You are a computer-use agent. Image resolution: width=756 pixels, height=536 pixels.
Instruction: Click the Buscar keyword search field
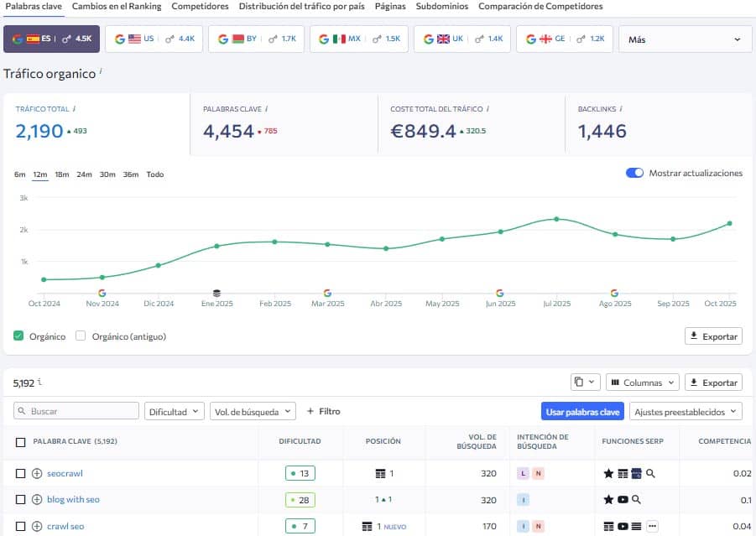pyautogui.click(x=76, y=411)
